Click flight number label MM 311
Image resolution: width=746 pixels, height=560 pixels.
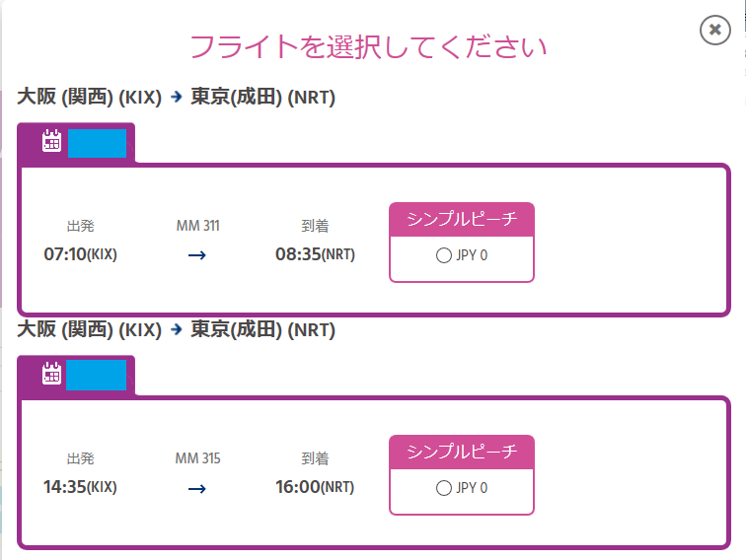coord(198,226)
